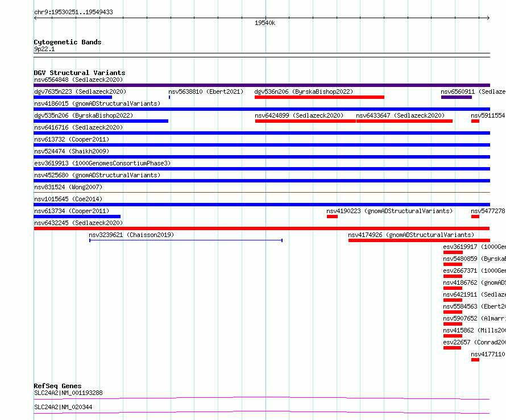The height and width of the screenshot is (420, 506).
Task: Select the dgv7635n223 (Sedlazeck2020) blue bar
Action: click(x=73, y=97)
